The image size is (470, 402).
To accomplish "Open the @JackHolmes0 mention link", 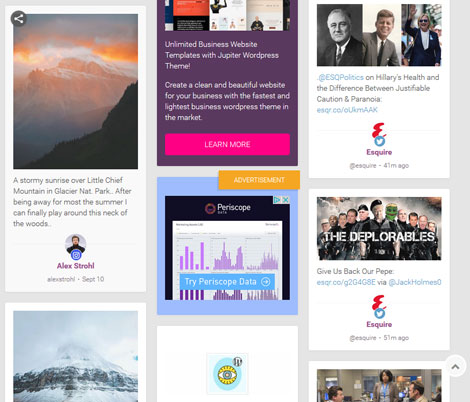I will 415,282.
